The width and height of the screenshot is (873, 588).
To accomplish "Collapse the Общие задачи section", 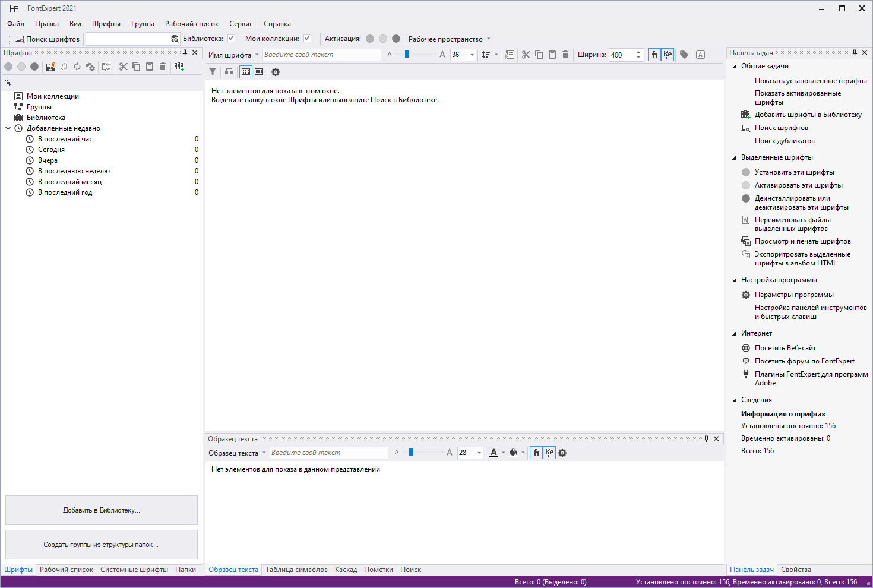I will click(x=735, y=67).
